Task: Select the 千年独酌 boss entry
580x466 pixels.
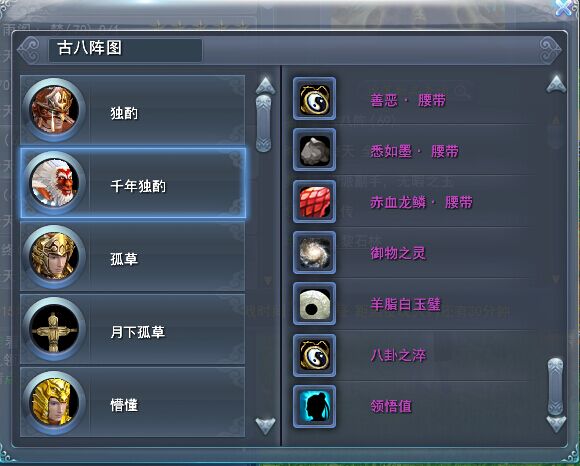Action: click(133, 183)
